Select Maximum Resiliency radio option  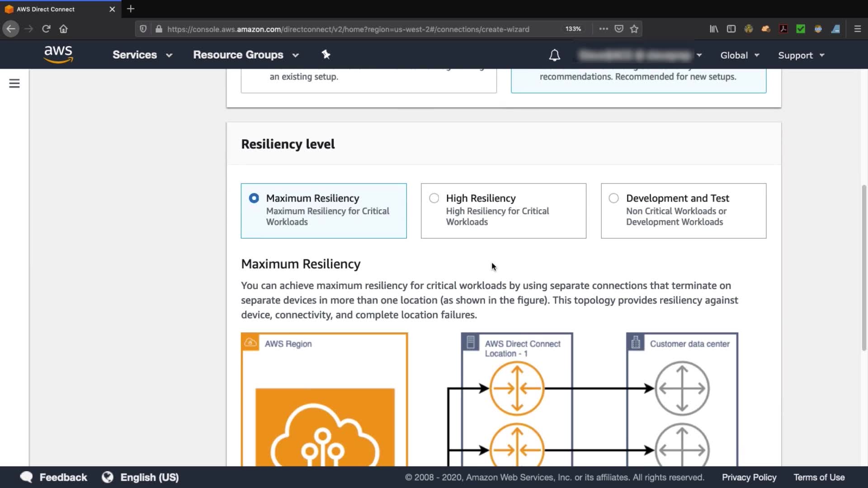[254, 198]
